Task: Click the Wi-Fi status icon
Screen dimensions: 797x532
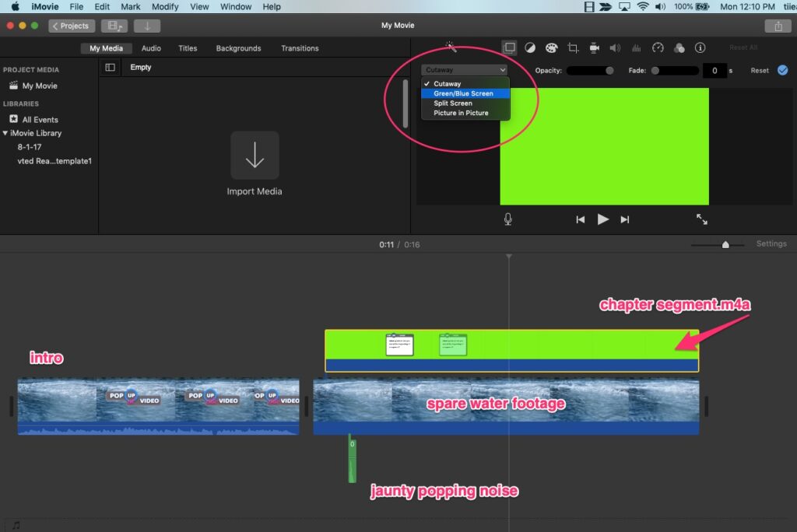Action: (642, 6)
